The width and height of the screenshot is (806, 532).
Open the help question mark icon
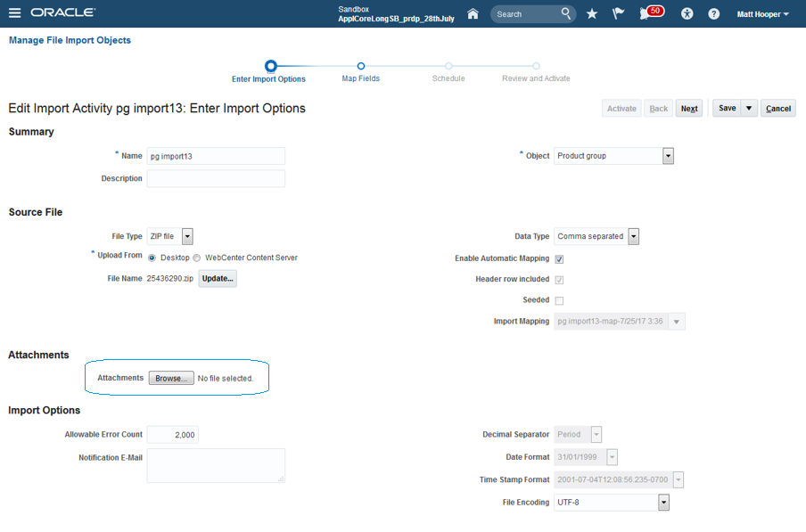(x=713, y=14)
